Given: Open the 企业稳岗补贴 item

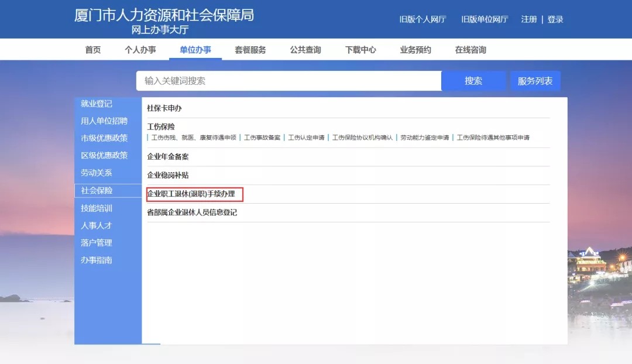Looking at the screenshot, I should (x=168, y=175).
